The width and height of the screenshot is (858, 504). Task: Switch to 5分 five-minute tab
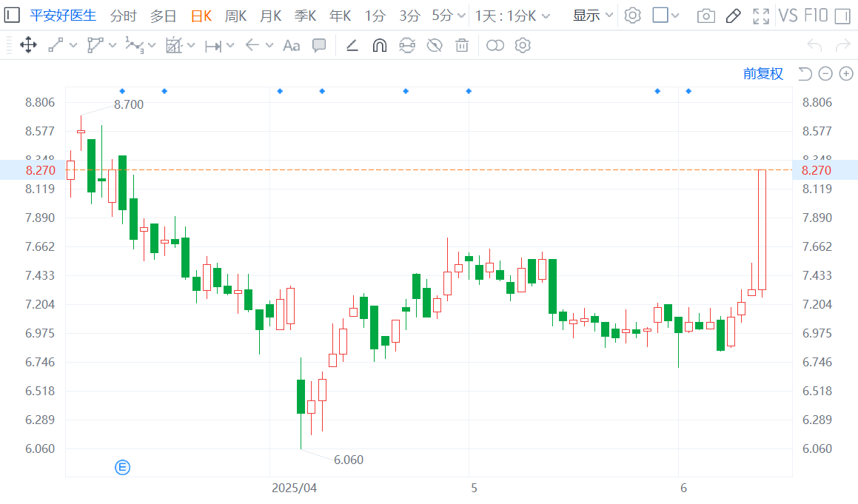[x=443, y=16]
